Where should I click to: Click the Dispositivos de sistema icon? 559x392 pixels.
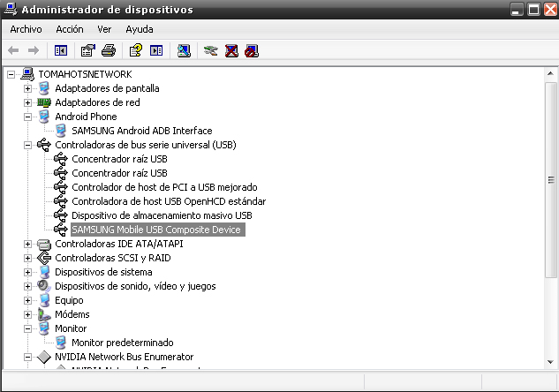coord(44,272)
